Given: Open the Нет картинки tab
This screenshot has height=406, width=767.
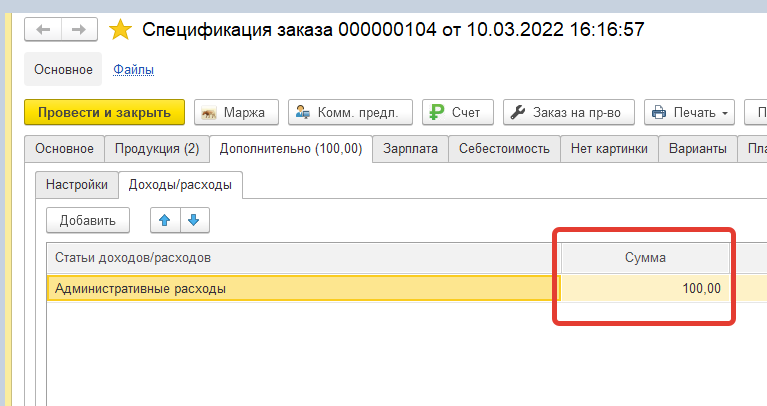Looking at the screenshot, I should coord(609,149).
